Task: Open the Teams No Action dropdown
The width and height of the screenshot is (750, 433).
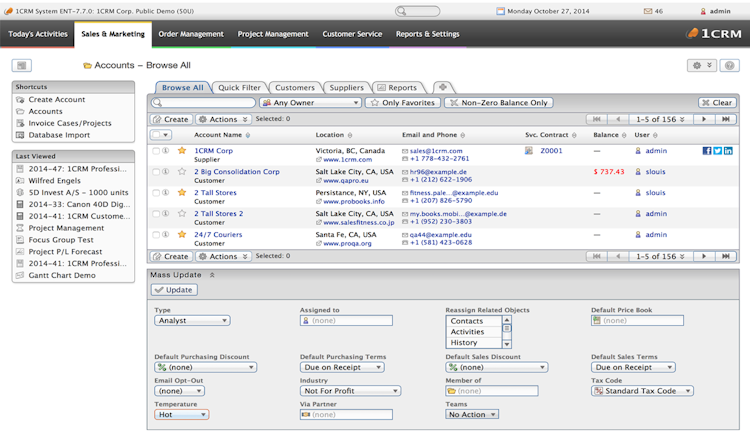Action: (472, 414)
